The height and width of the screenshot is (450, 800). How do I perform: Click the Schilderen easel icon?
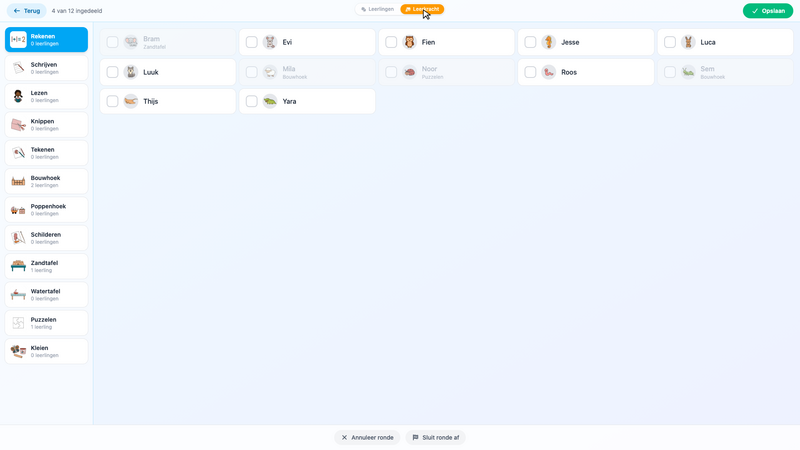point(18,238)
